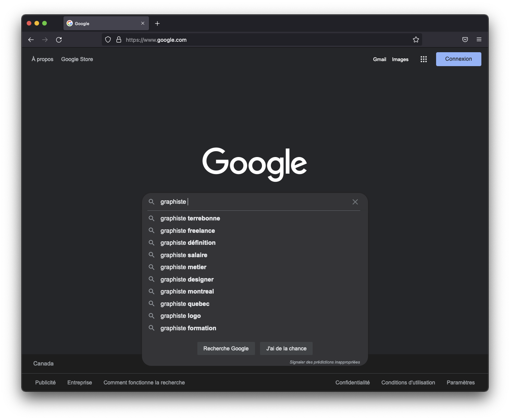The width and height of the screenshot is (510, 420).
Task: Sign in with the Connexion button
Action: pos(459,59)
